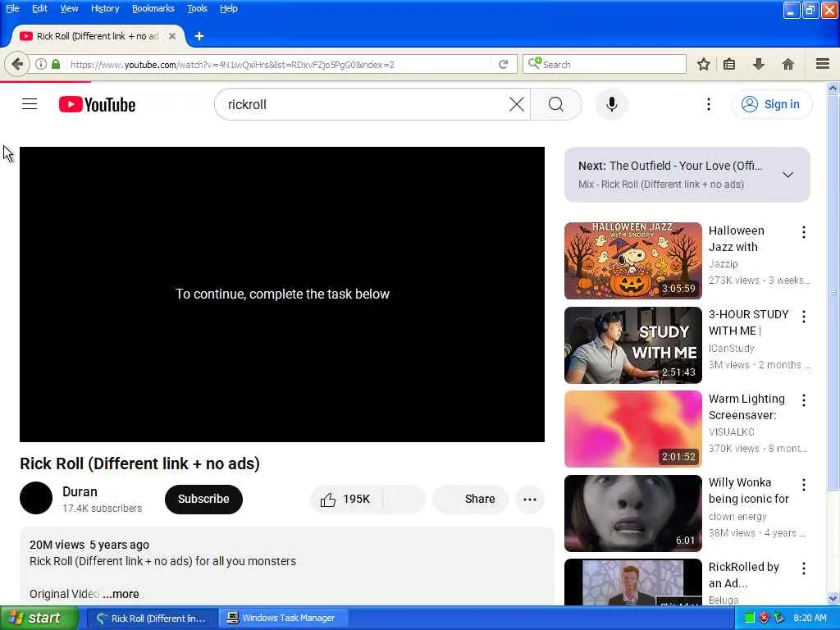840x630 pixels.
Task: Open a new browser tab
Action: pyautogui.click(x=199, y=36)
